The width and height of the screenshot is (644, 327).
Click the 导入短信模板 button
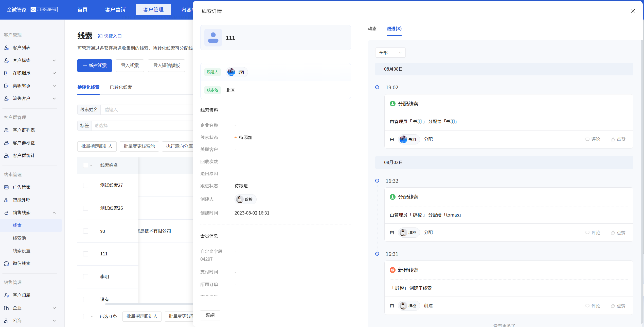pos(166,66)
